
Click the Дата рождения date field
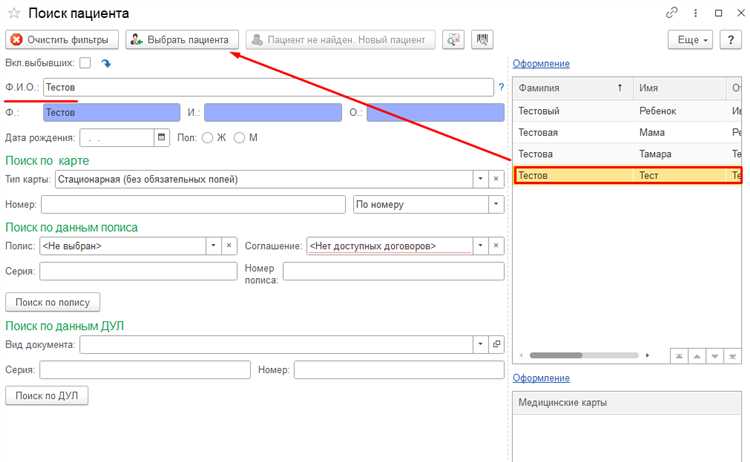117,138
